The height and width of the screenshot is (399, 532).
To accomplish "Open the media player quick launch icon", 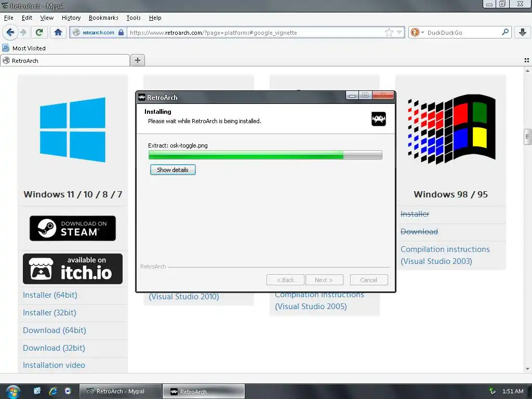I will point(68,391).
